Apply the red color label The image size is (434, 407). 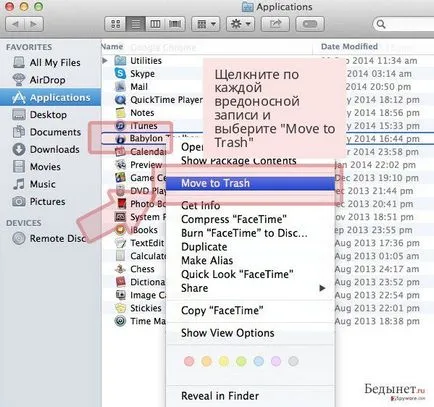click(189, 361)
